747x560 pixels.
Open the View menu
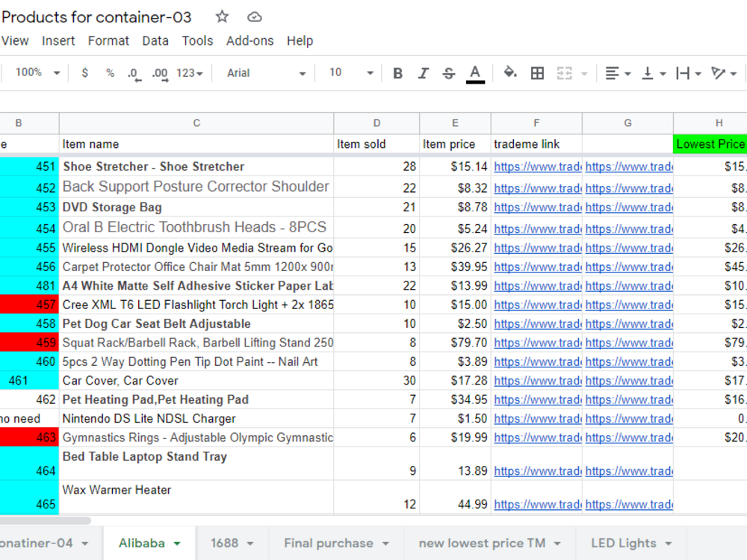coord(15,41)
